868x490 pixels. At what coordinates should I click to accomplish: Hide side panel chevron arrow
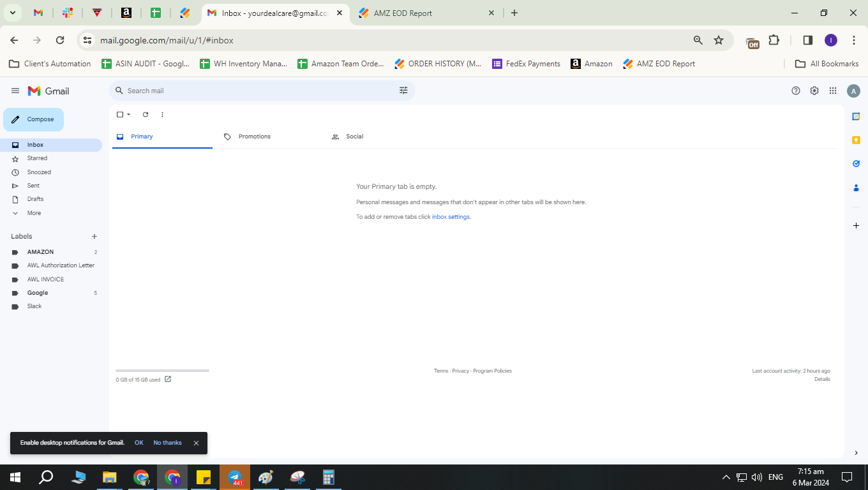point(856,453)
